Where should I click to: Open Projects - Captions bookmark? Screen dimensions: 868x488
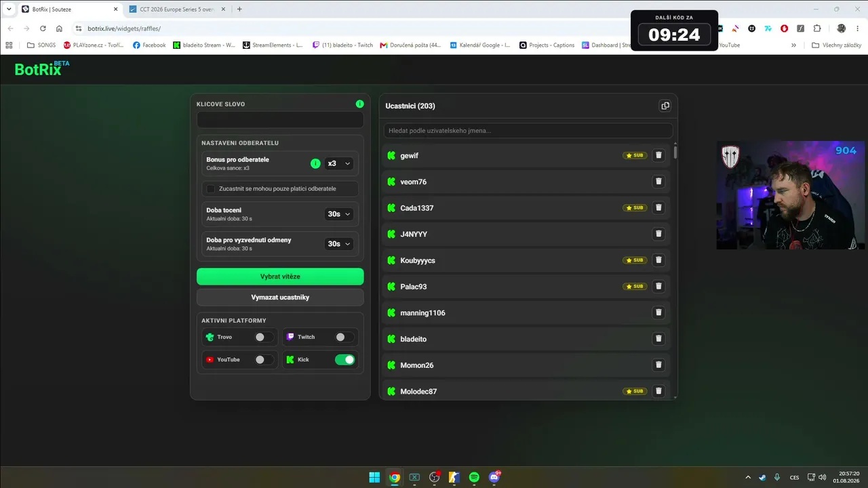[547, 45]
